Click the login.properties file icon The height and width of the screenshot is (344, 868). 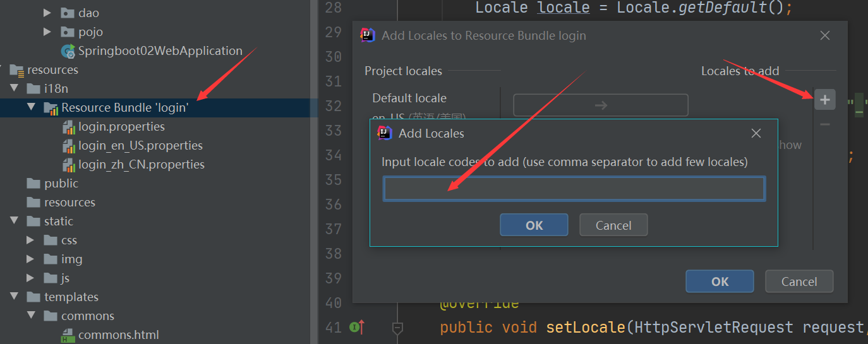[x=69, y=127]
